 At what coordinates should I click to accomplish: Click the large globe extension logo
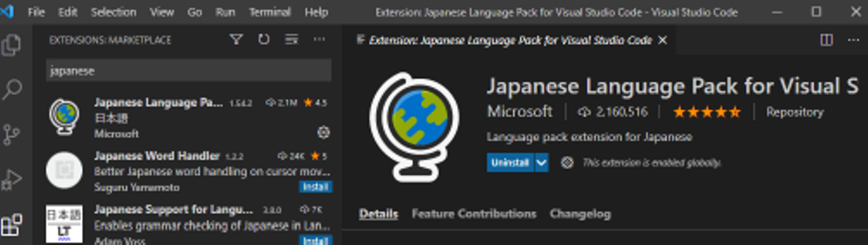point(414,128)
